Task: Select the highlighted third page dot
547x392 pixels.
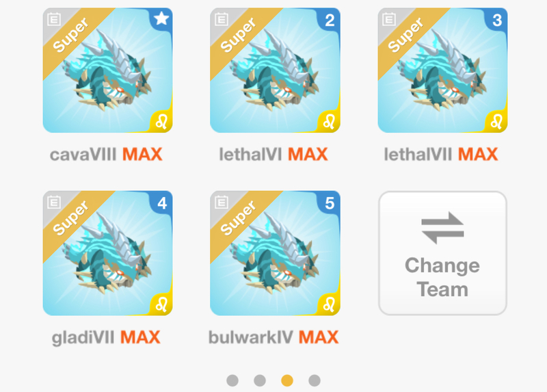Action: click(x=287, y=380)
